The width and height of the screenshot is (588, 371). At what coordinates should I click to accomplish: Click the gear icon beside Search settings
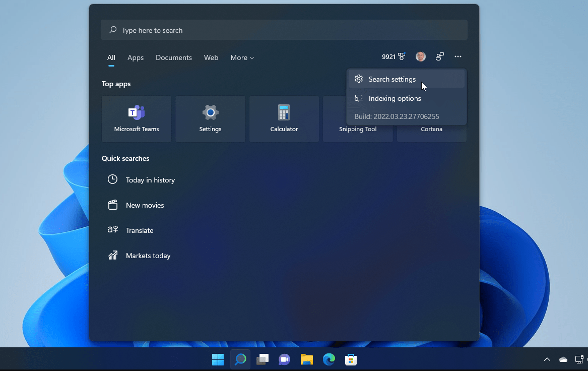point(359,79)
